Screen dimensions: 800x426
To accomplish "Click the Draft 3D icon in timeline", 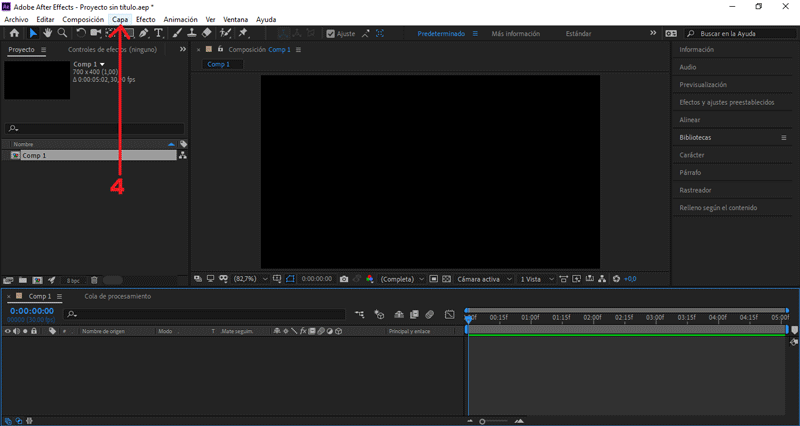I will (x=379, y=315).
